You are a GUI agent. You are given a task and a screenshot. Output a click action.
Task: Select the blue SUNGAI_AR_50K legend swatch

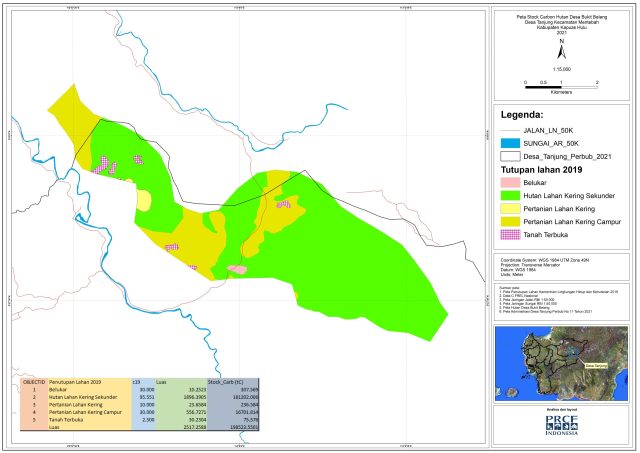point(510,144)
